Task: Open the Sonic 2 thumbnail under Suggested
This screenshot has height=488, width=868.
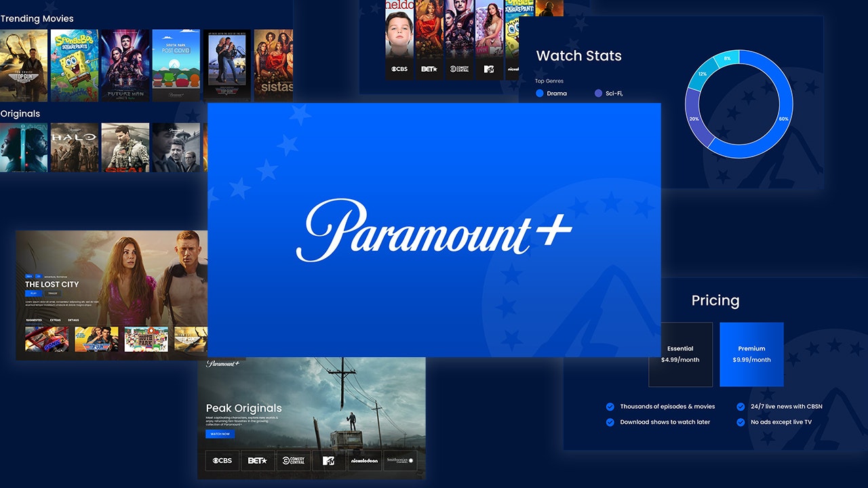Action: 47,340
